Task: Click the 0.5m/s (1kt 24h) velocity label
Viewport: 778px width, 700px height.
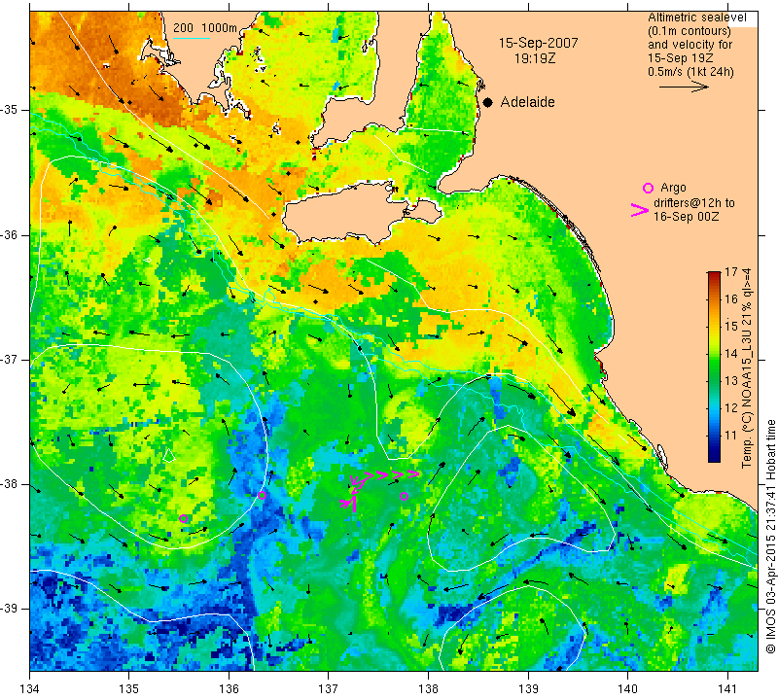Action: tap(690, 71)
